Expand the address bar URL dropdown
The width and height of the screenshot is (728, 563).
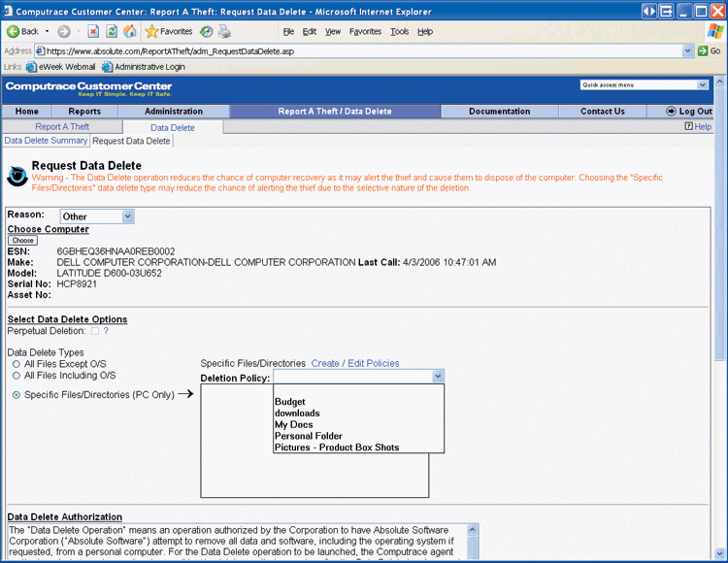pyautogui.click(x=687, y=51)
